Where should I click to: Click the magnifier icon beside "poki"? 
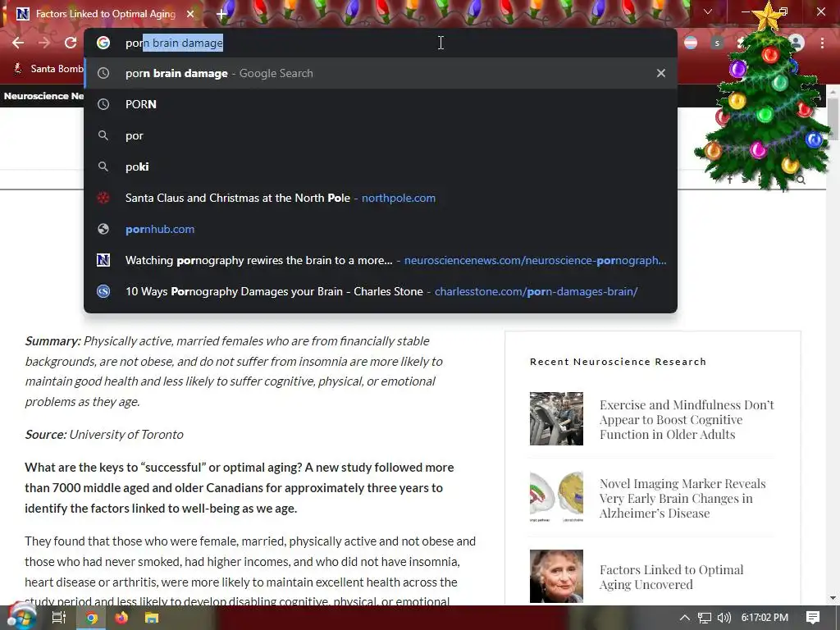103,167
